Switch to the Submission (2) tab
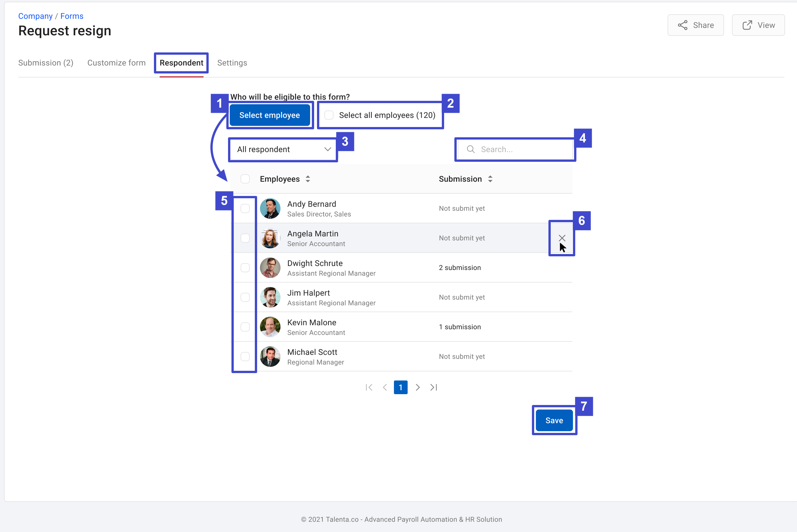This screenshot has height=532, width=797. tap(46, 63)
